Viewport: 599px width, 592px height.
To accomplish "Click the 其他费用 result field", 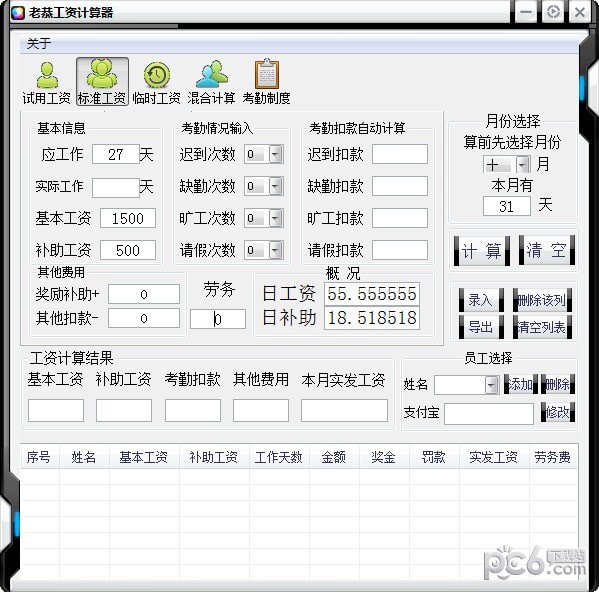I will click(261, 411).
